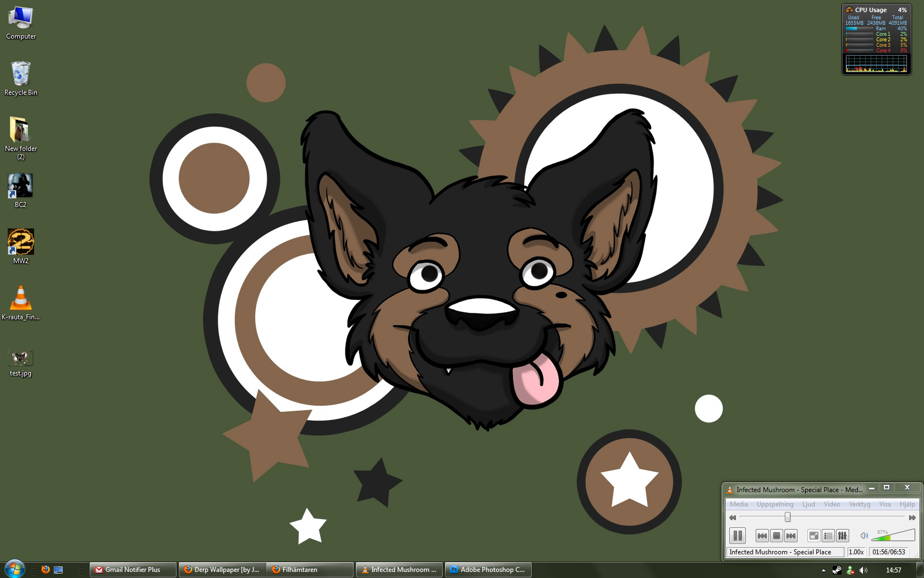Select the BC2 game shortcut
Image resolution: width=924 pixels, height=578 pixels.
click(x=21, y=190)
